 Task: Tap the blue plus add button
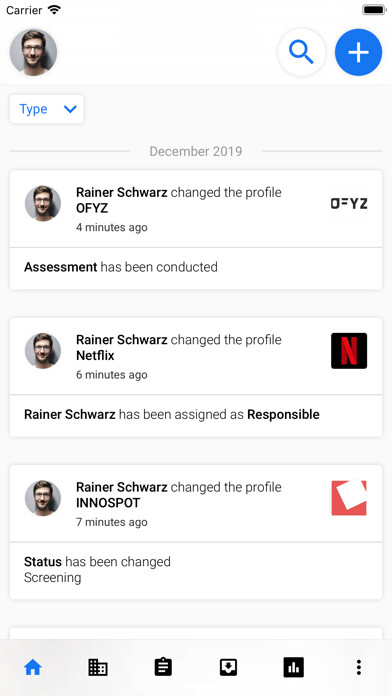[x=358, y=52]
